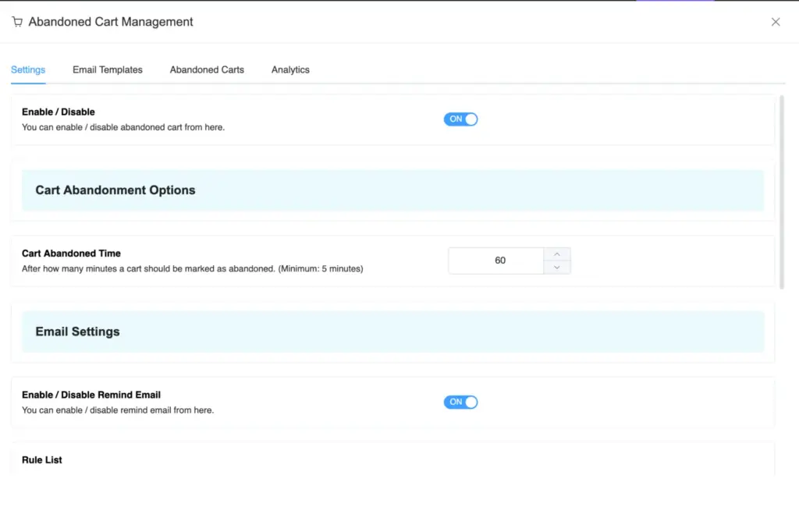Click the Rule List heading
This screenshot has height=532, width=799.
(x=41, y=459)
